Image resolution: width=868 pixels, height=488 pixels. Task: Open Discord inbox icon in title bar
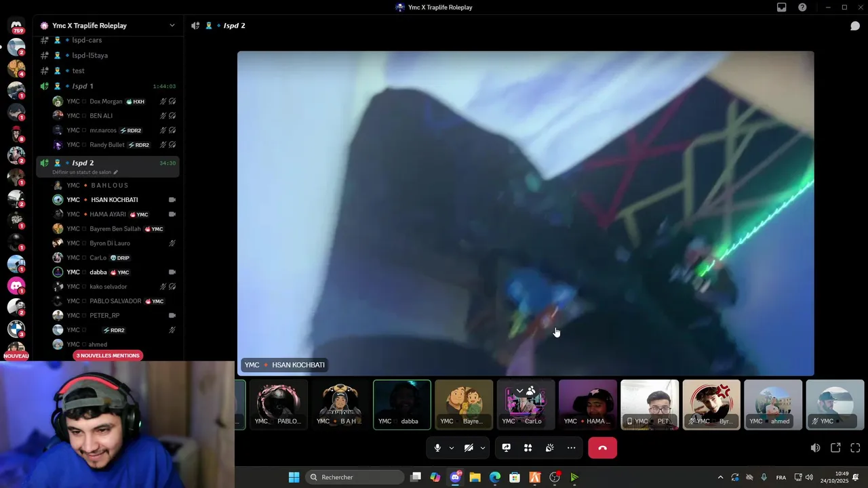(x=782, y=7)
